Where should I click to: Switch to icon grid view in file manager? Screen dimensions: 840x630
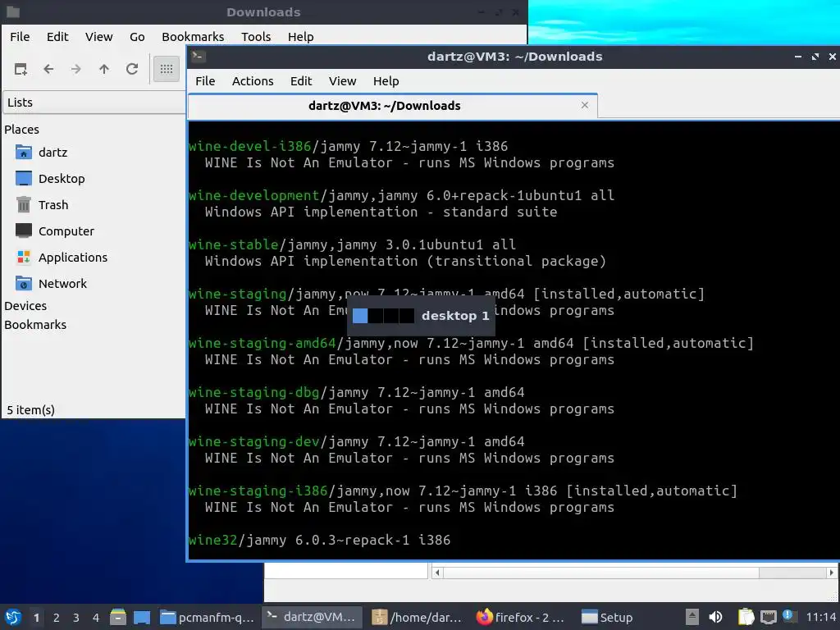pyautogui.click(x=167, y=69)
